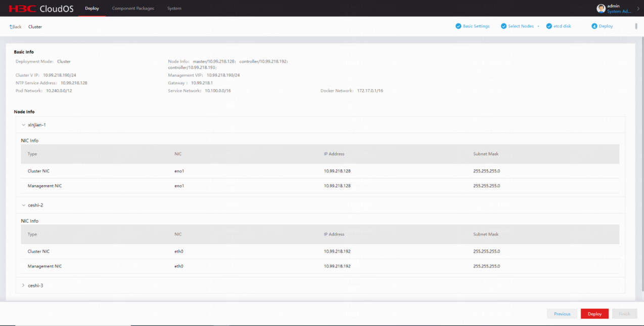Open the Component Packages tab
The width and height of the screenshot is (644, 326).
(x=133, y=9)
